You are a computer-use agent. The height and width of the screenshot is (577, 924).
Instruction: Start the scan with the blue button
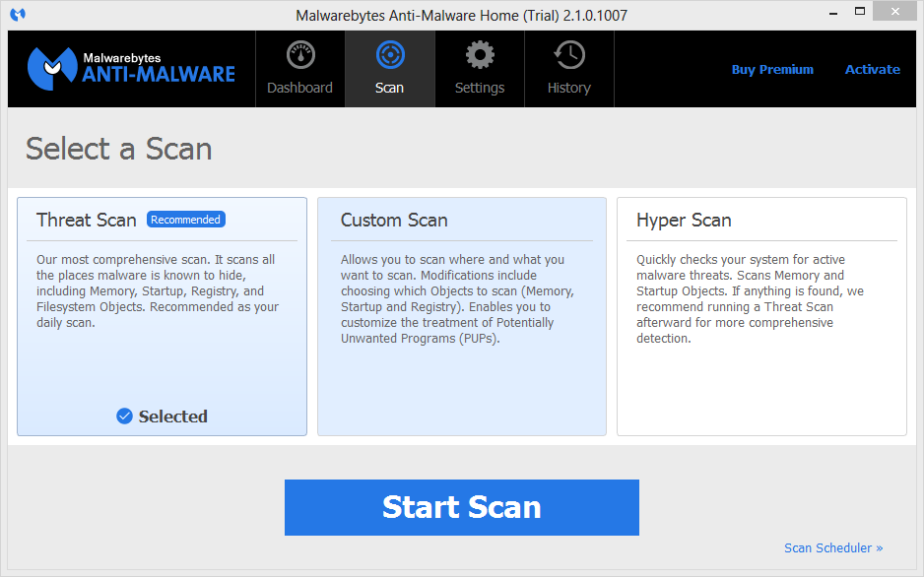(x=462, y=507)
